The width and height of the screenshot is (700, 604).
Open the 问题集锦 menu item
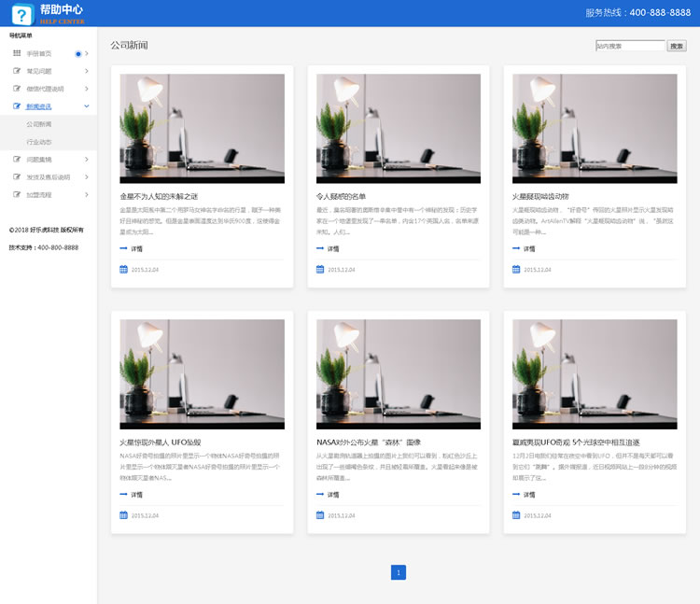click(39, 160)
